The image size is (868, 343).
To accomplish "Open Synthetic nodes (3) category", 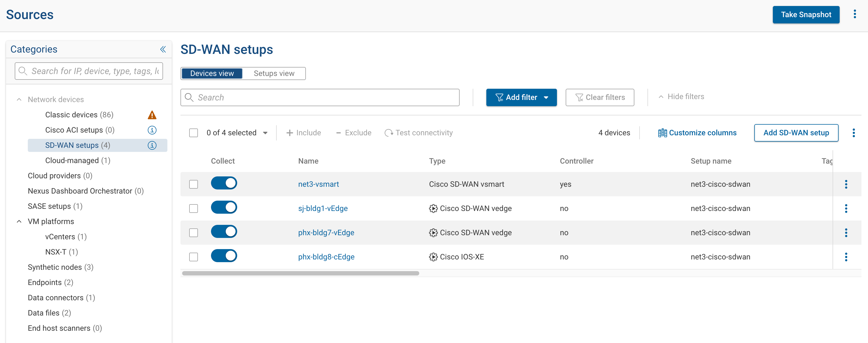I will click(x=61, y=267).
